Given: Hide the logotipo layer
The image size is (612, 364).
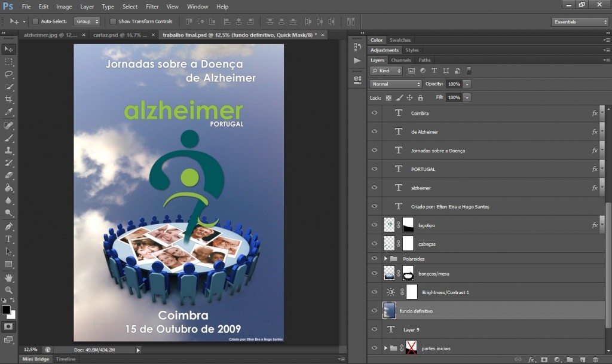Looking at the screenshot, I should (x=374, y=225).
